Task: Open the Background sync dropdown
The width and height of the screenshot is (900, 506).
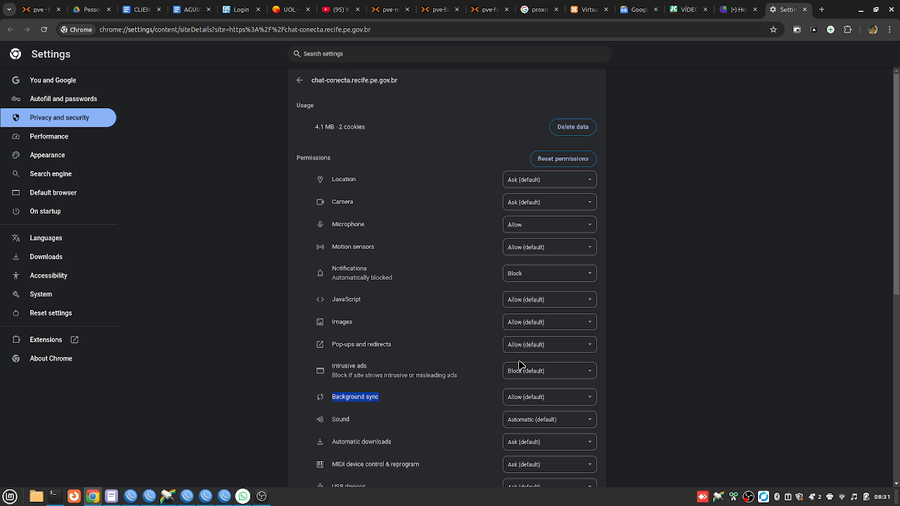Action: [549, 397]
